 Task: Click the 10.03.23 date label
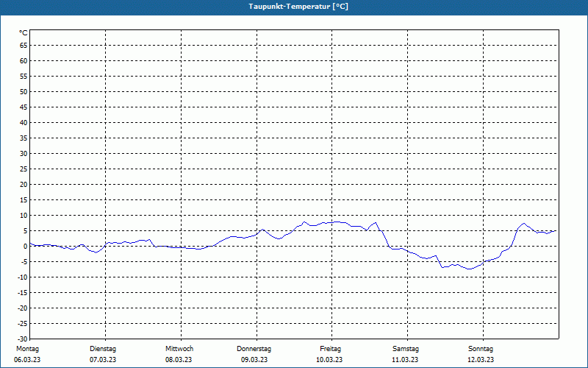tap(329, 360)
